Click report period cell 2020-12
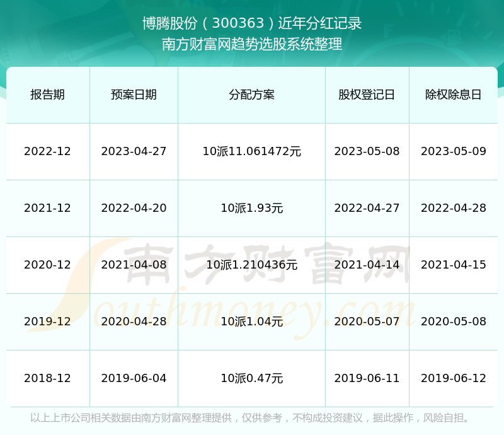504x435 pixels. [47, 265]
